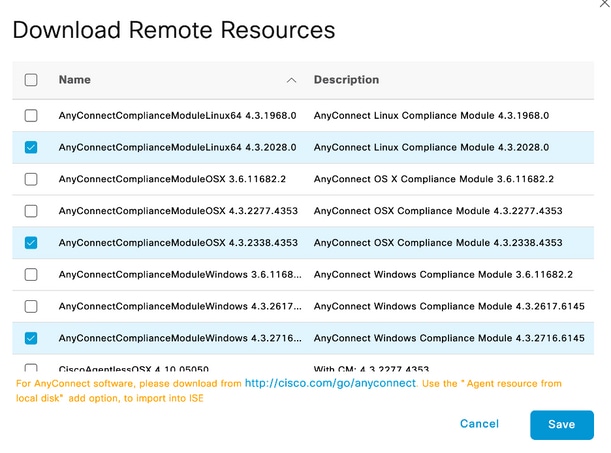611x453 pixels.
Task: Click description AnyConnect Windows Compliance Module 4.3.2716.6145
Action: pos(449,338)
